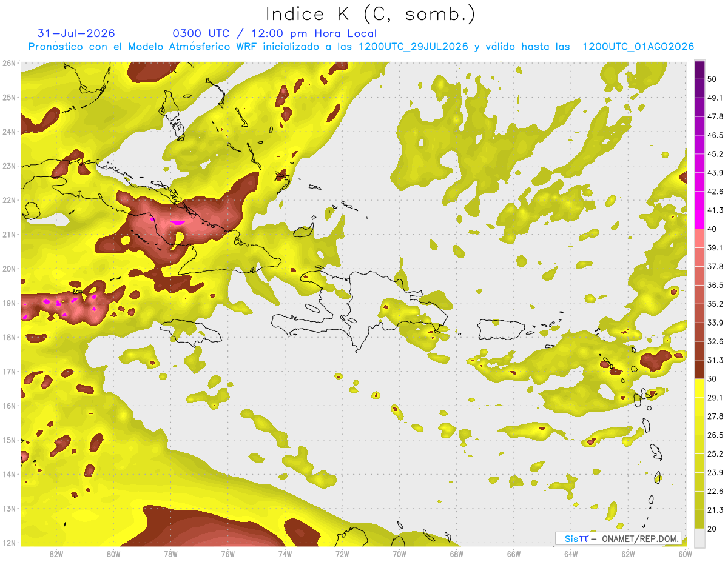The image size is (728, 562).
Task: Click the salmon colorbar segment between 39.1 and 40
Action: (699, 238)
